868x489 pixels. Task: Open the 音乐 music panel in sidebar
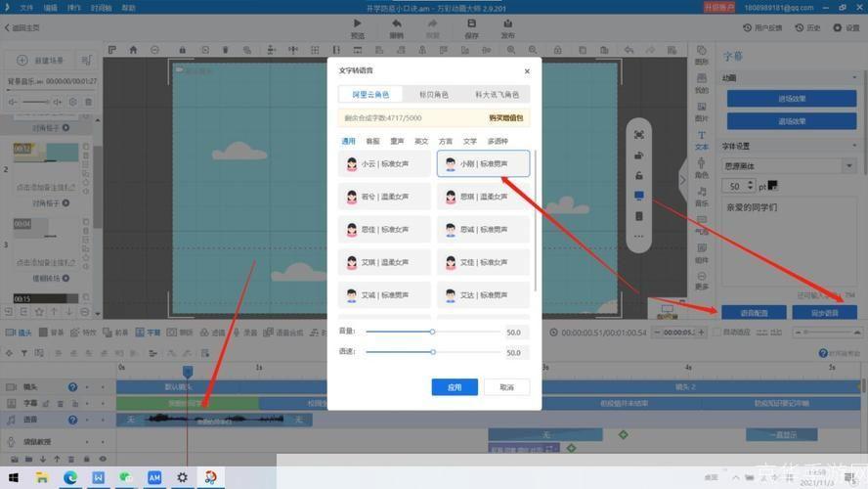coord(702,197)
